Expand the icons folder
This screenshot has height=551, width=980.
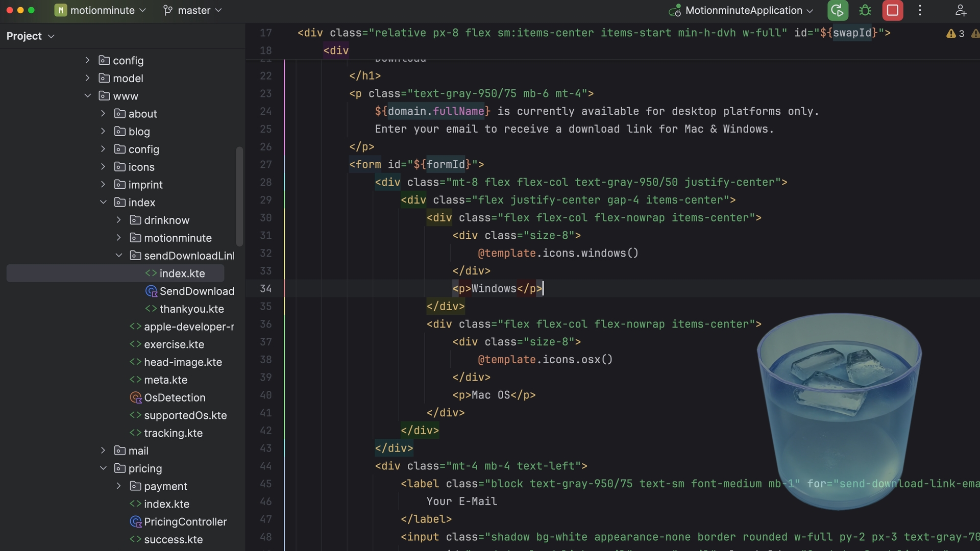[103, 167]
